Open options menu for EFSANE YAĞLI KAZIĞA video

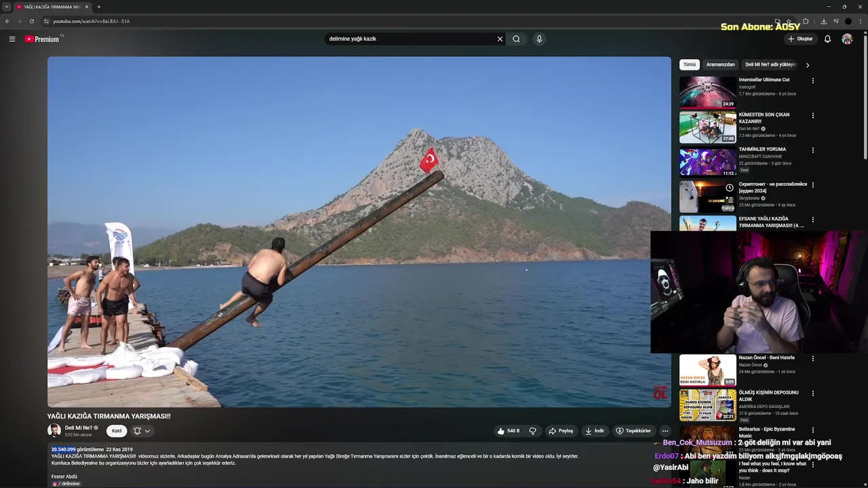point(813,219)
